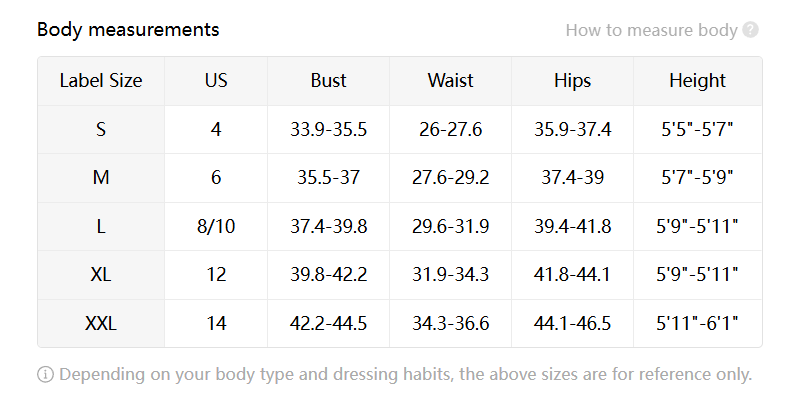
Task: Click the Hips column header
Action: pos(572,81)
